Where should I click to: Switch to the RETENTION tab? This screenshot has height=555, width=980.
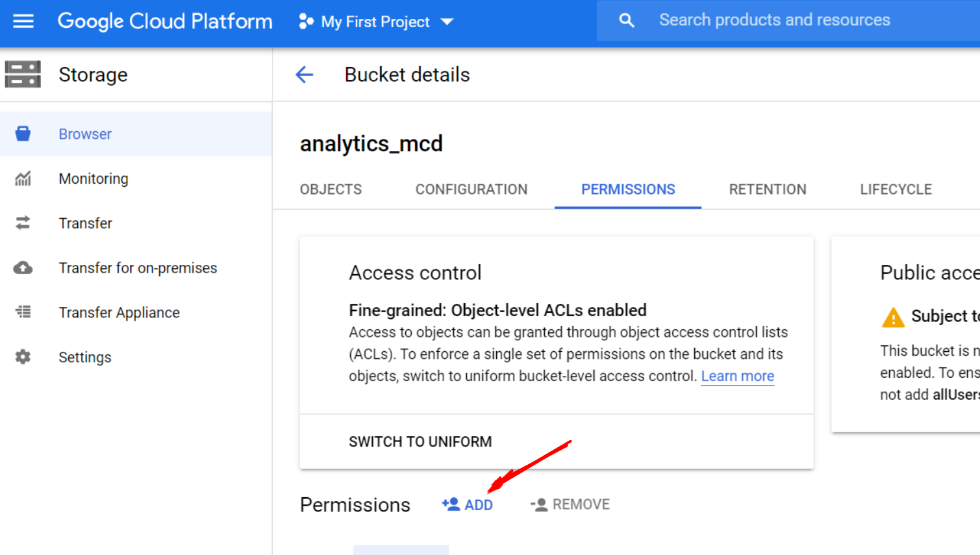[768, 189]
